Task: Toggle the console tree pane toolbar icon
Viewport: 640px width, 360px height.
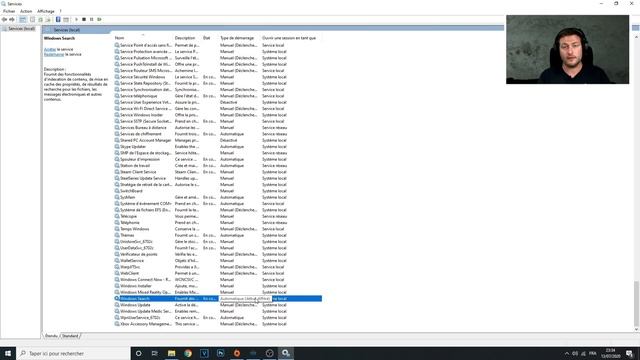Action: pos(23,20)
